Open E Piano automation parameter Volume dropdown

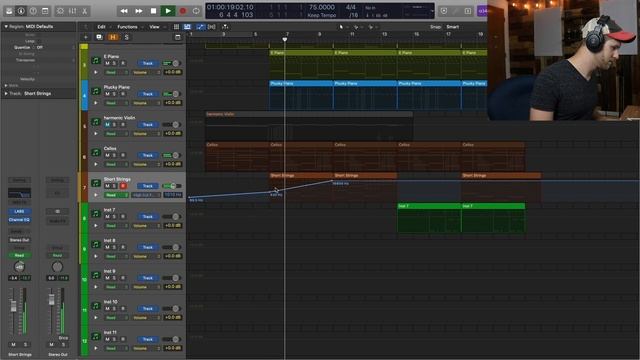click(146, 73)
